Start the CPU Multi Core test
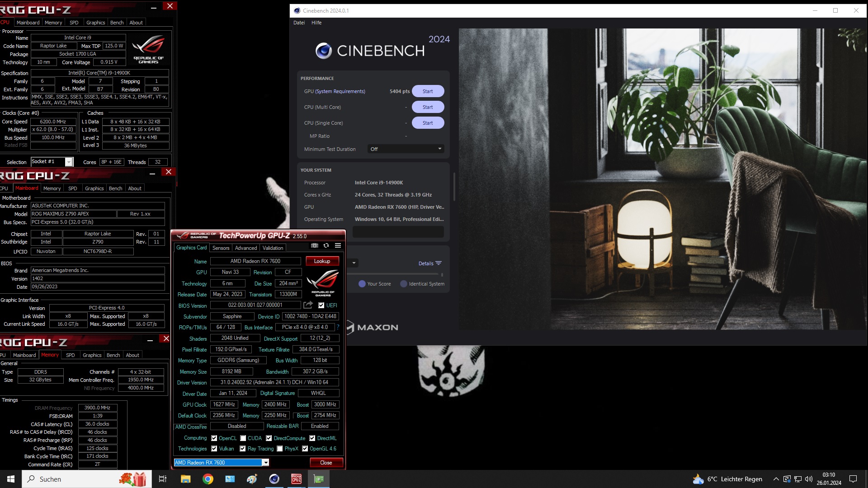 pyautogui.click(x=428, y=107)
